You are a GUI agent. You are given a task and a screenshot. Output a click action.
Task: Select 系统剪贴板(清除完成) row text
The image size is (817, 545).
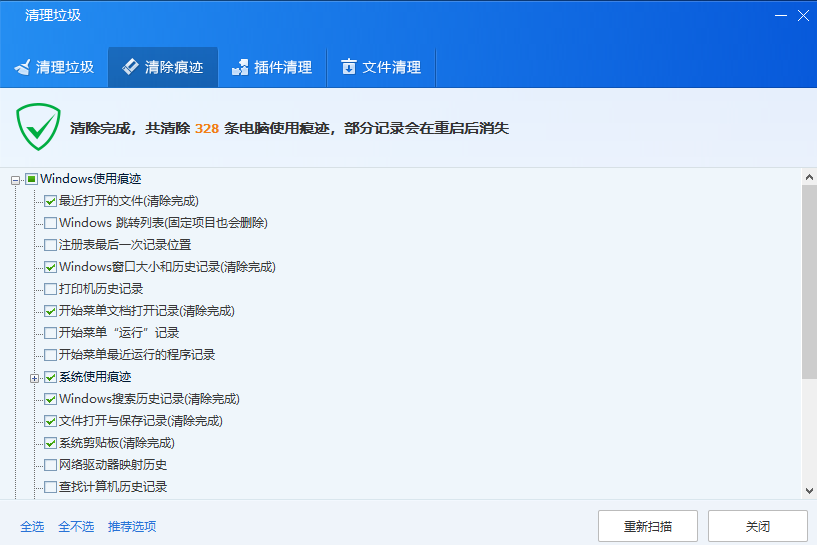click(117, 443)
